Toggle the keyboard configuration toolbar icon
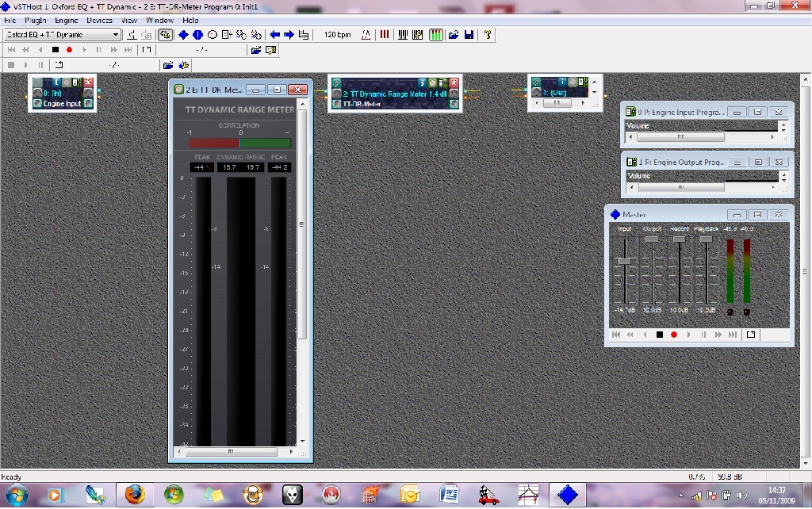Screen dimensions: 812x509 pos(417,35)
